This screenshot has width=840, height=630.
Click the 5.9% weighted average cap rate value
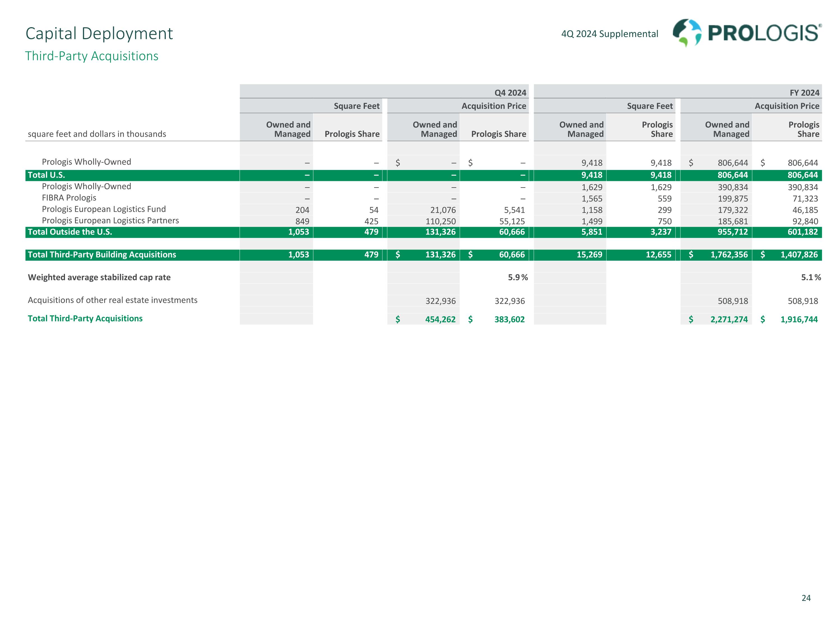[517, 277]
